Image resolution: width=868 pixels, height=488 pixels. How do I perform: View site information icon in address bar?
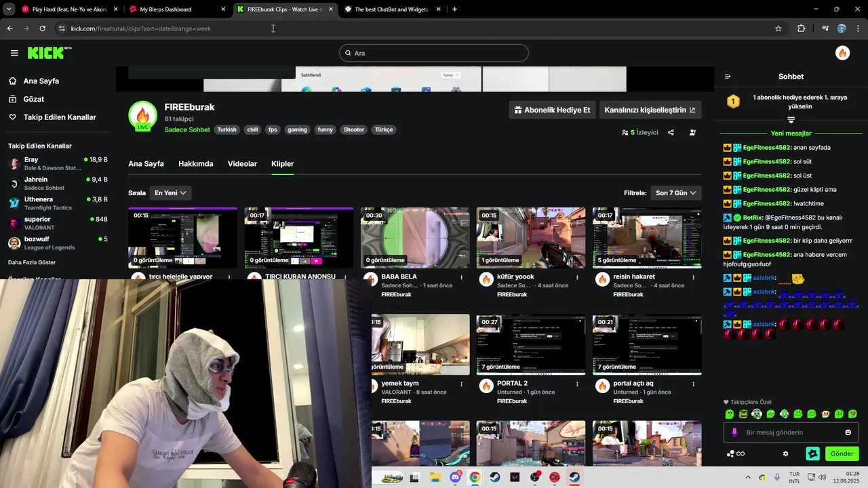coord(62,28)
